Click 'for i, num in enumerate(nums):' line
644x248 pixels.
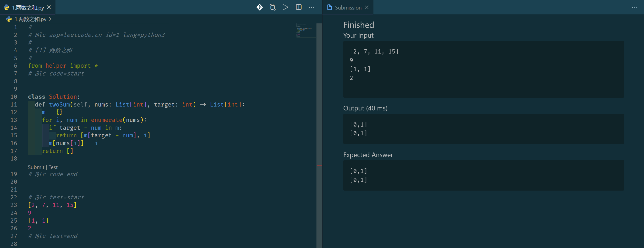click(94, 120)
